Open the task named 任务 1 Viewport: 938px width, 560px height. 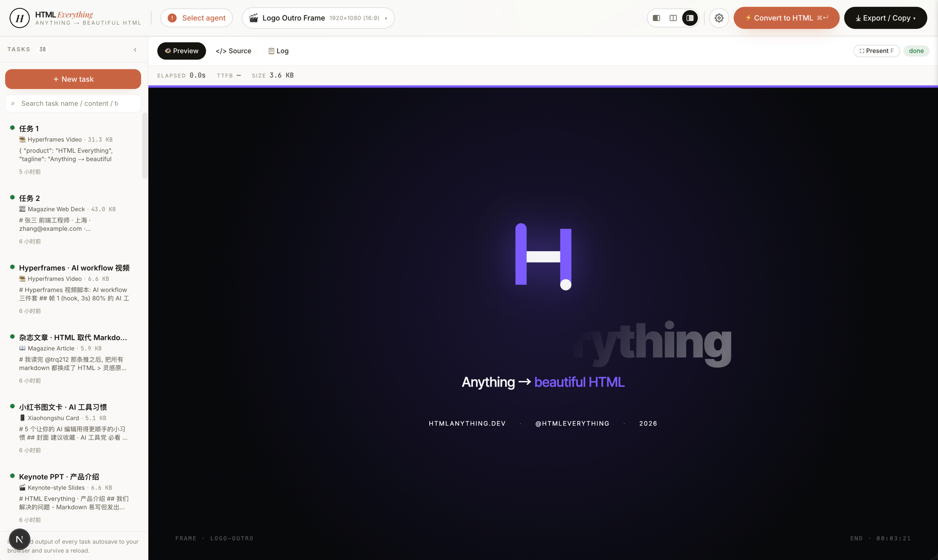click(73, 149)
